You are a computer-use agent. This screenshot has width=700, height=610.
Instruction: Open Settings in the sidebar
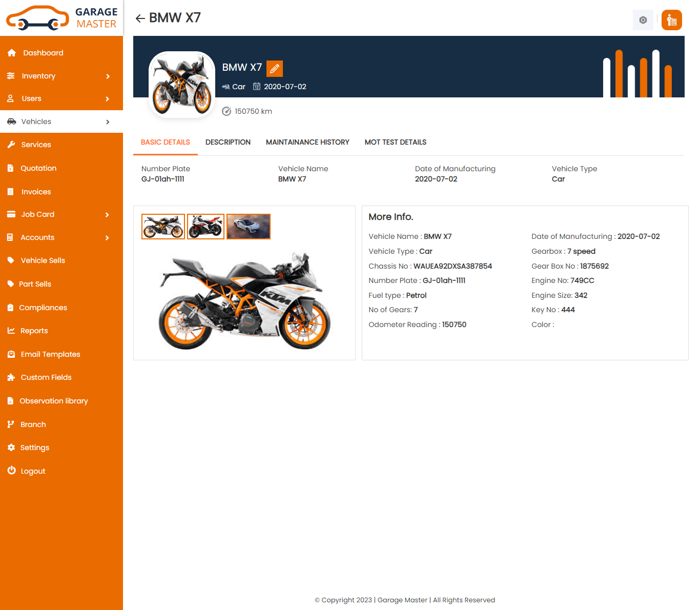[34, 448]
